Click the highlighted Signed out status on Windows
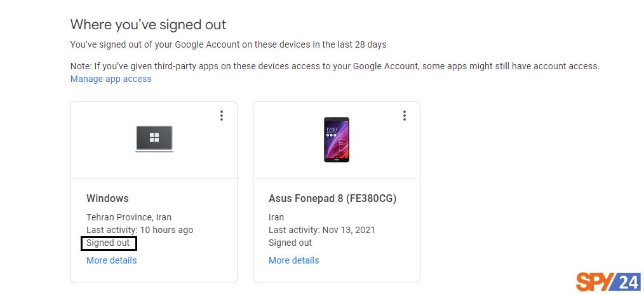This screenshot has height=294, width=644. (109, 243)
